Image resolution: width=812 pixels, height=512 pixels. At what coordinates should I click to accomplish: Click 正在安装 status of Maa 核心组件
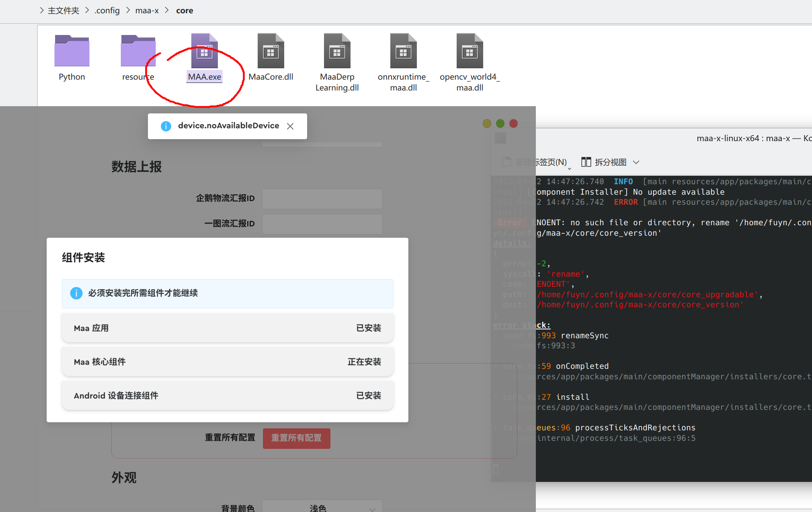(x=364, y=362)
